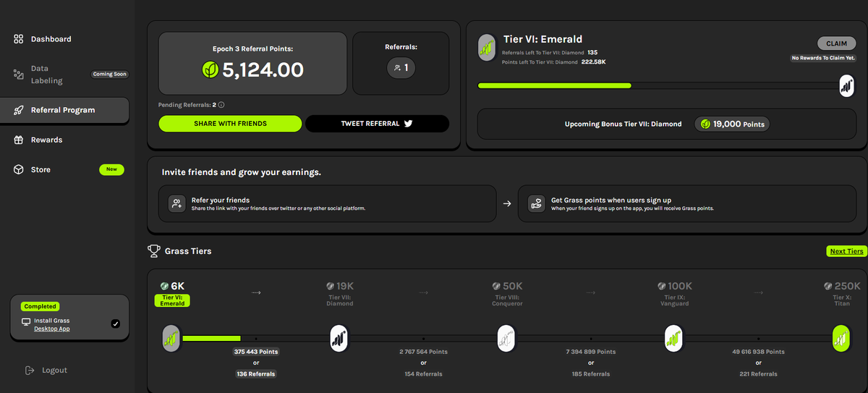868x393 pixels.
Task: Open the Desktop App link
Action: (x=52, y=329)
